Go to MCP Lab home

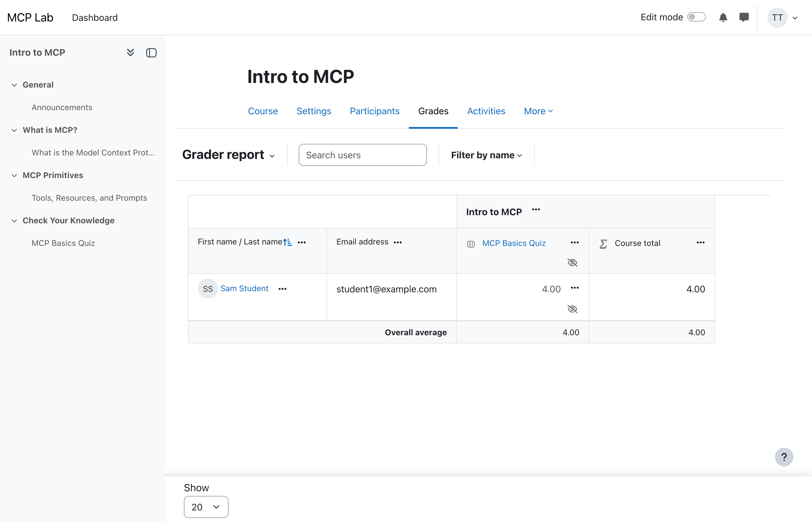30,18
